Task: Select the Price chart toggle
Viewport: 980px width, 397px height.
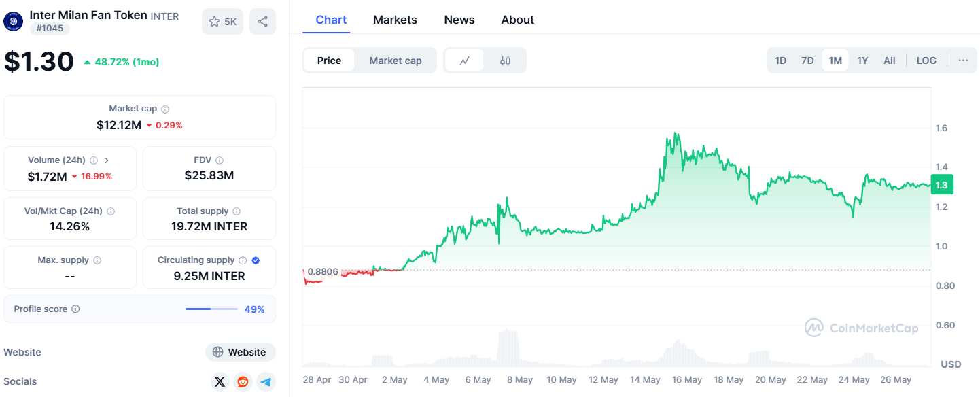Action: 330,61
